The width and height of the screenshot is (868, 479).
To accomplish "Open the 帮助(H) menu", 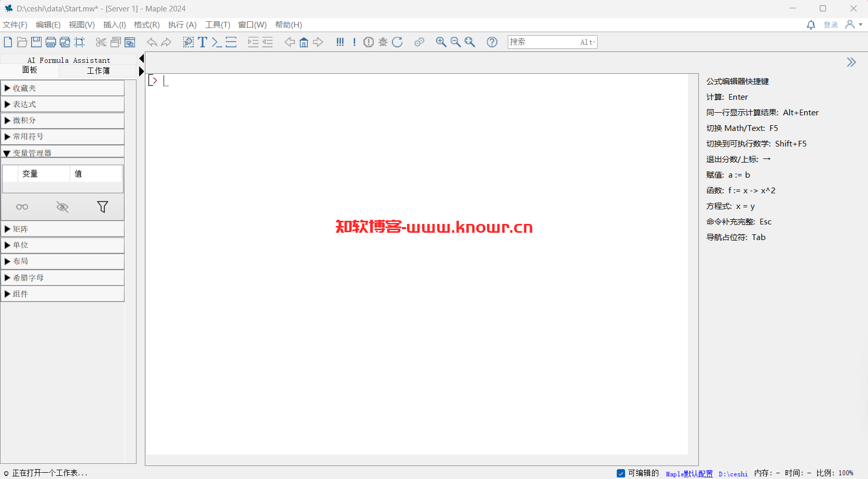I will point(289,25).
